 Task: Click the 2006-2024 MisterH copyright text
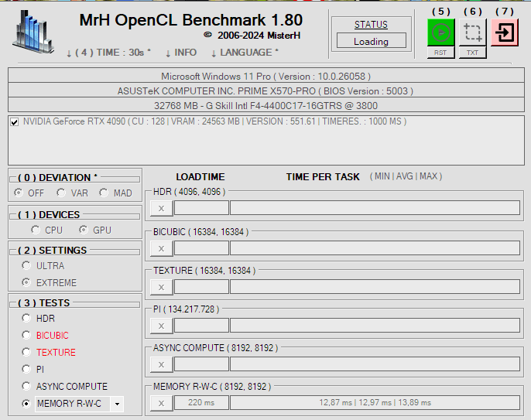(252, 36)
